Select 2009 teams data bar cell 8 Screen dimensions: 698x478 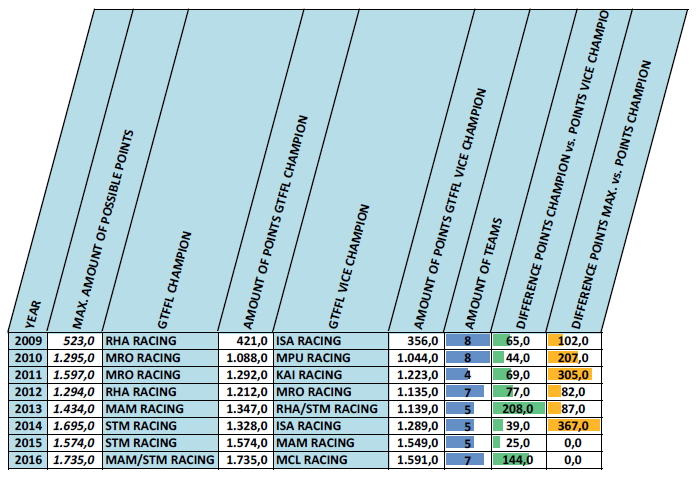pyautogui.click(x=468, y=341)
